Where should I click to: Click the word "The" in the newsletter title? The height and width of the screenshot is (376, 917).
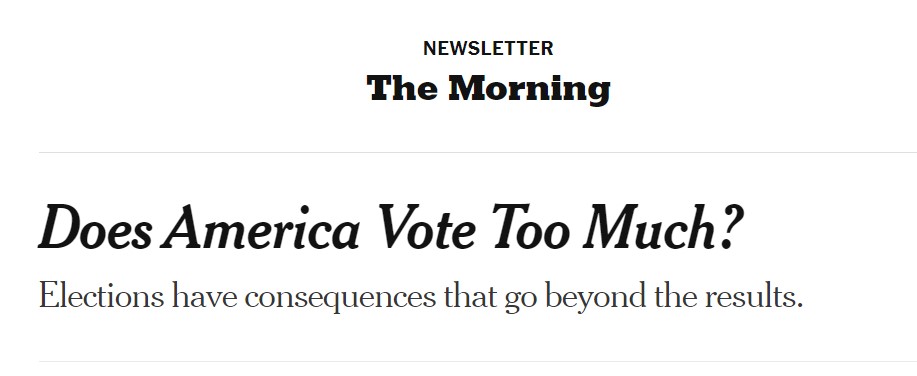[402, 88]
